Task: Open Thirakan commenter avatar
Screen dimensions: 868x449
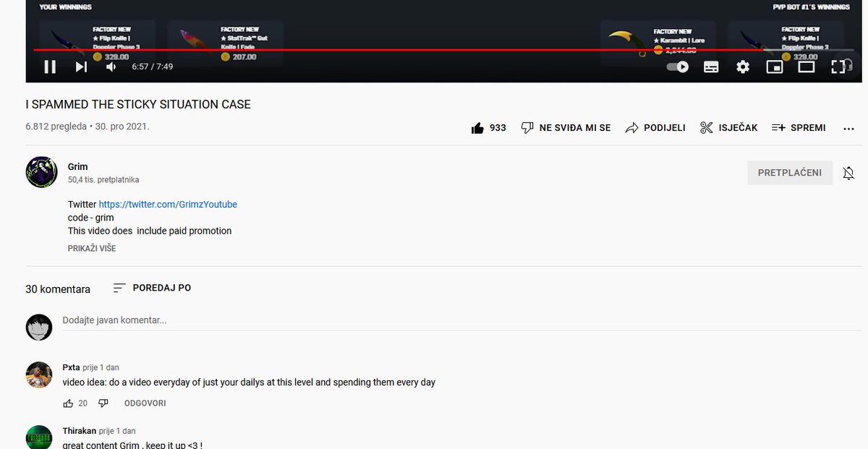Action: click(x=39, y=437)
